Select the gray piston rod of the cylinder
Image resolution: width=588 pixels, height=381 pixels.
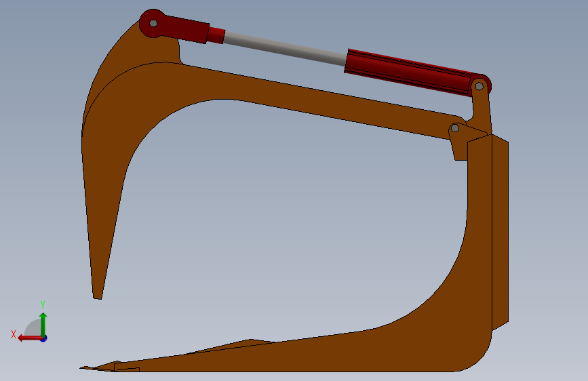coord(285,49)
